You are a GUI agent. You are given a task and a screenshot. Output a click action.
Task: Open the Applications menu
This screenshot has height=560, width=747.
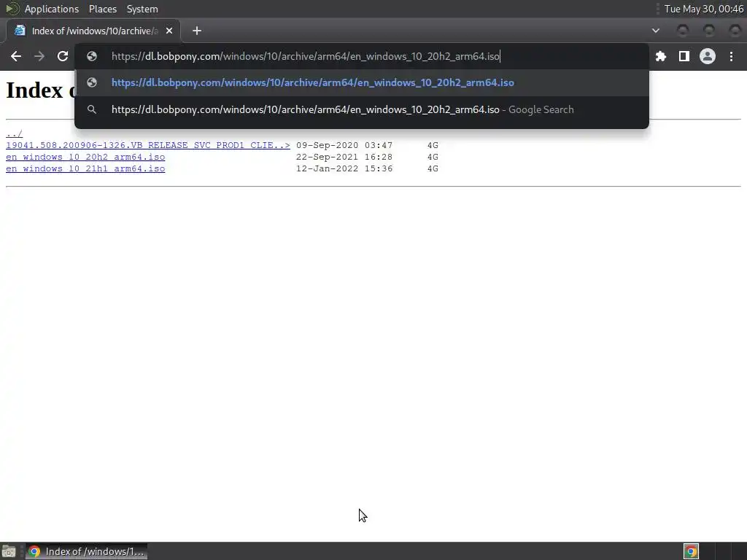tap(52, 9)
